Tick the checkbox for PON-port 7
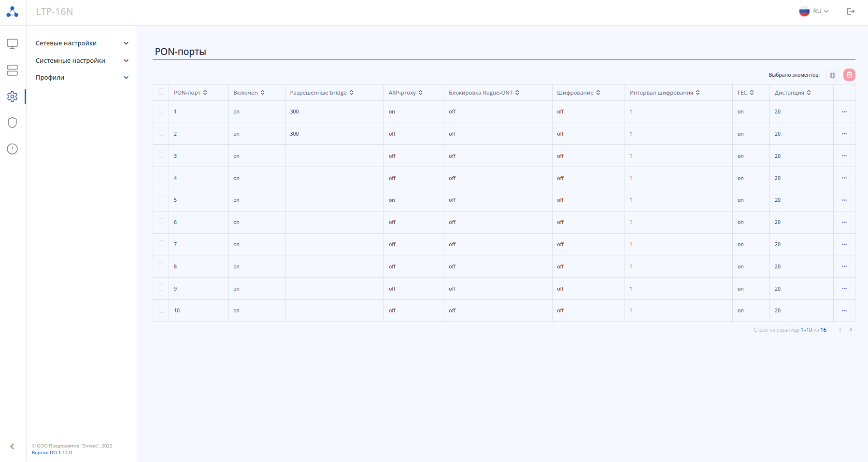This screenshot has height=462, width=868. [161, 244]
